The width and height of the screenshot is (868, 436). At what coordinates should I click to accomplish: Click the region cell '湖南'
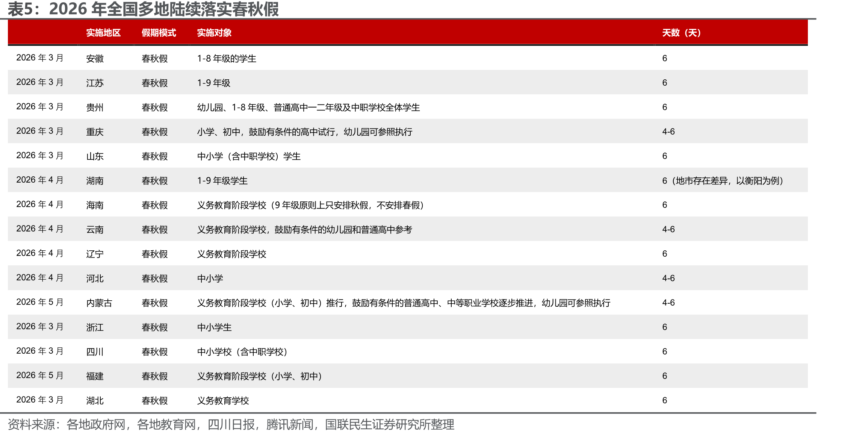95,180
